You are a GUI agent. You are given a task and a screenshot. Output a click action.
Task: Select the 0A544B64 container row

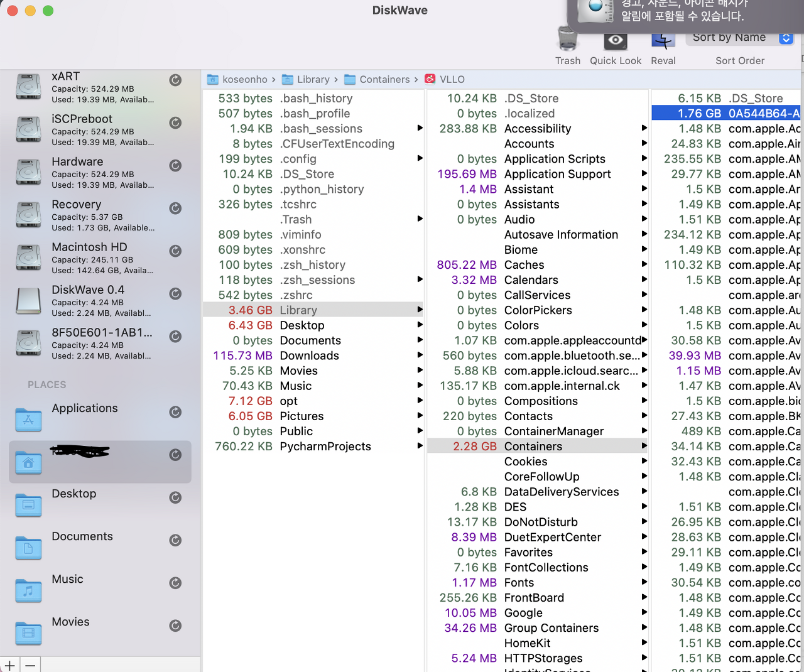click(726, 113)
